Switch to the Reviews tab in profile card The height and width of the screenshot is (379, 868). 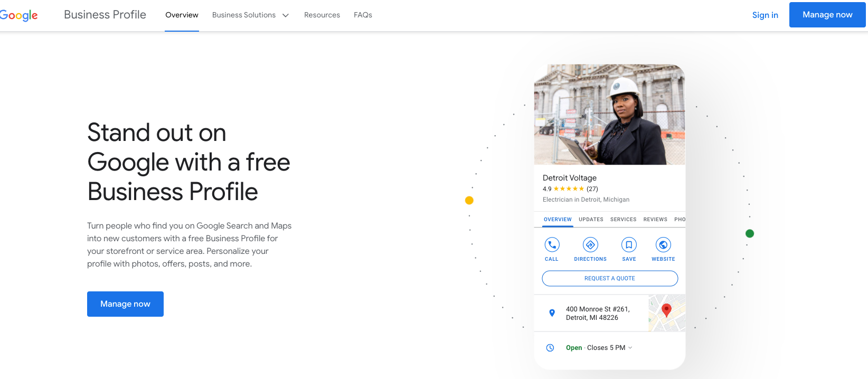(x=655, y=220)
